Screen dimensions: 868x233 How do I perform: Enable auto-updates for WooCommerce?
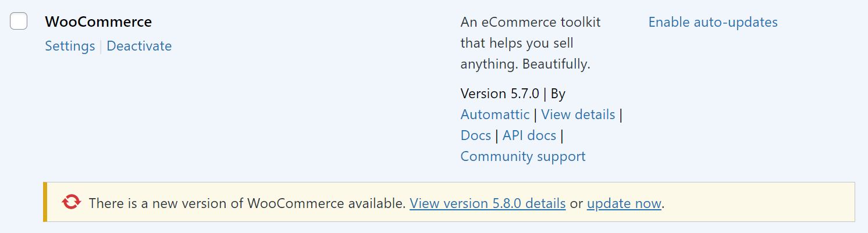(x=713, y=22)
